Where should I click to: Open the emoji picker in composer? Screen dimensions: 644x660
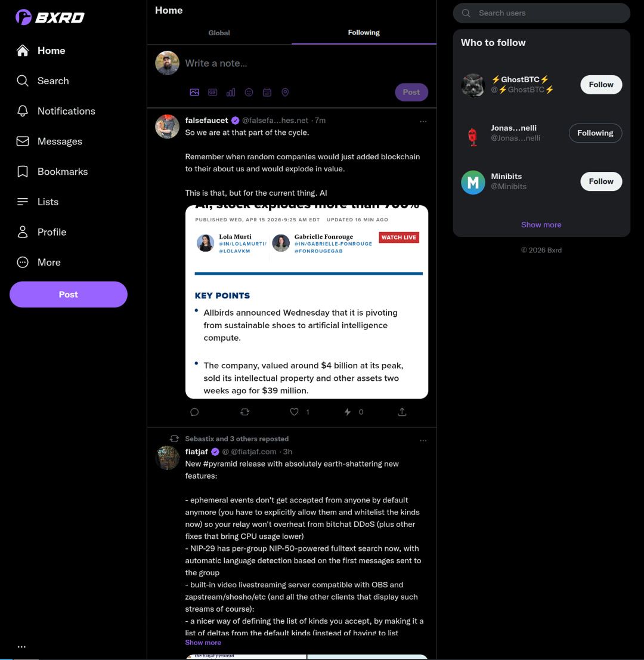click(249, 92)
